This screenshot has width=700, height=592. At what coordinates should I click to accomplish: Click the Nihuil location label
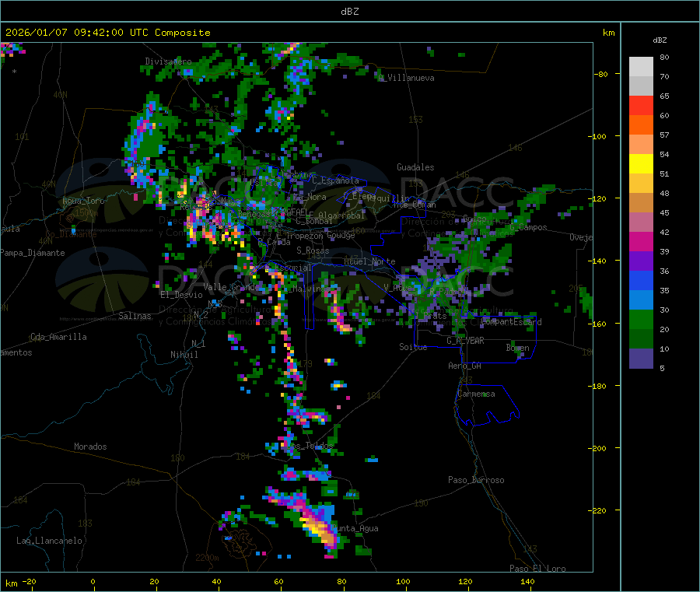point(184,355)
